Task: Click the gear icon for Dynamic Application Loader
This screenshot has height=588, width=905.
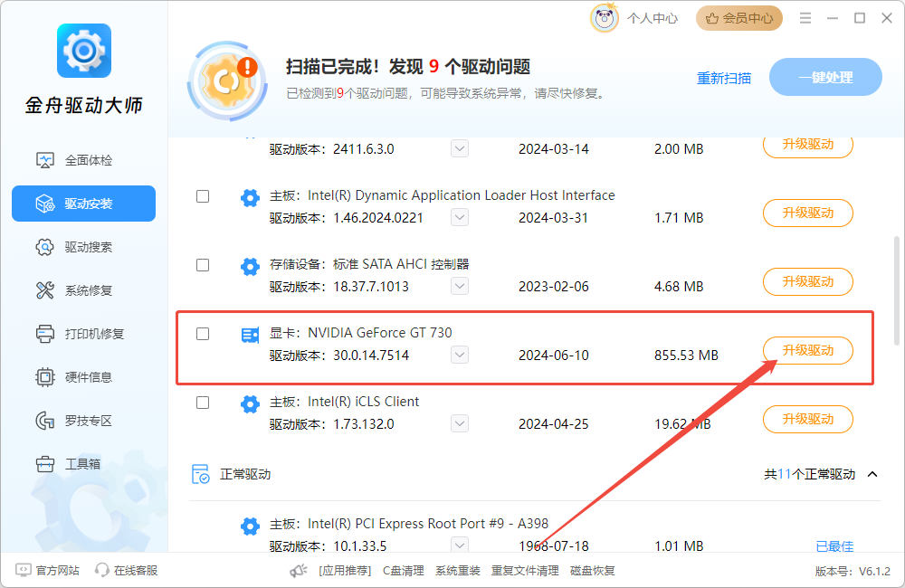Action: [x=250, y=198]
